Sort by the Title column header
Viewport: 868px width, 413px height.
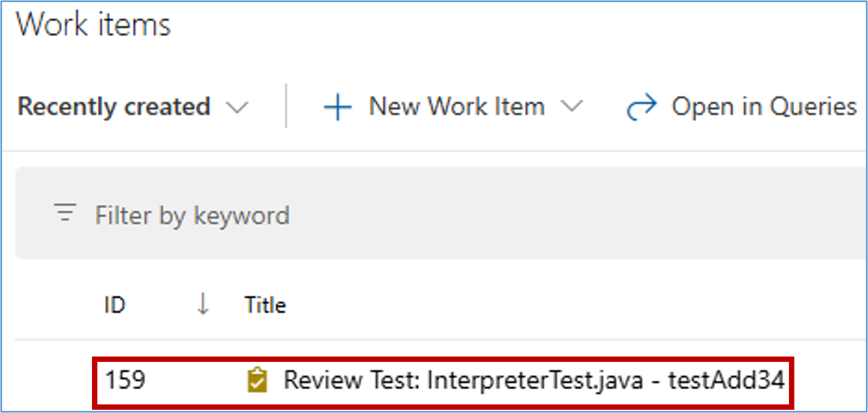click(x=265, y=305)
